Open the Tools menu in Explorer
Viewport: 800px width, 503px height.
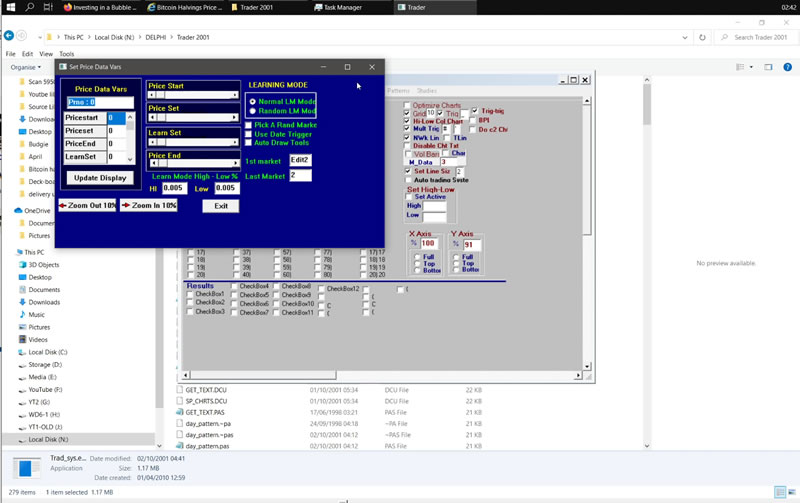coord(66,54)
